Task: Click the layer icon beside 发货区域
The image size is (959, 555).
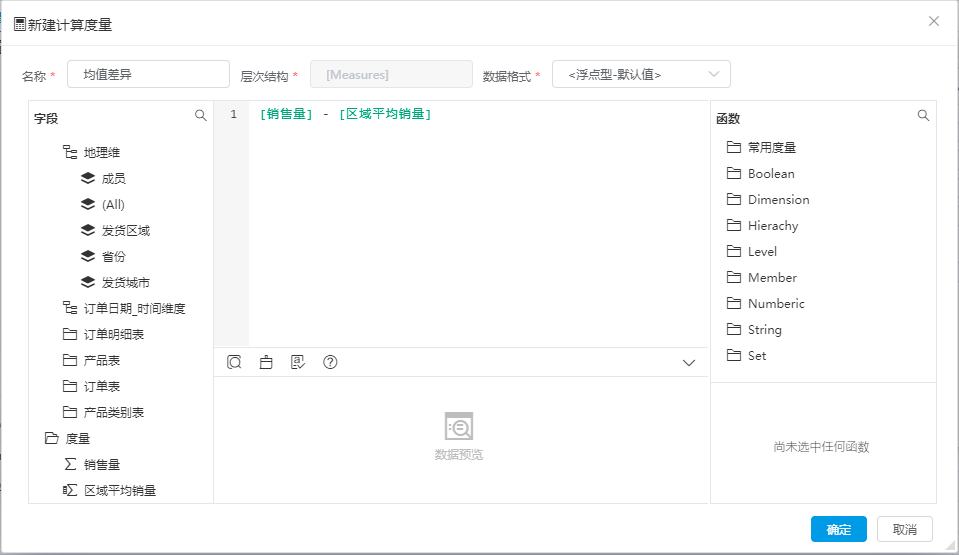Action: coord(88,230)
